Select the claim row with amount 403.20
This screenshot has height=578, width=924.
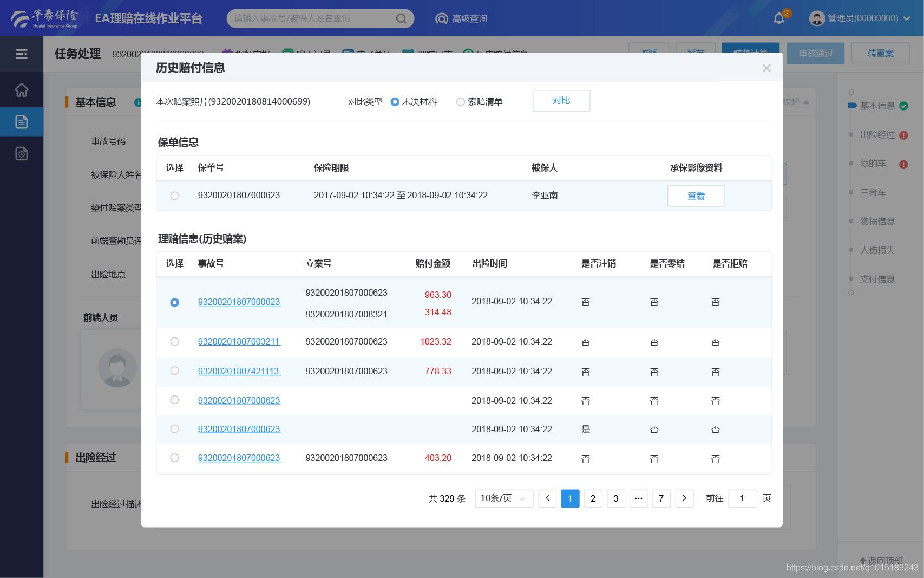coord(174,458)
